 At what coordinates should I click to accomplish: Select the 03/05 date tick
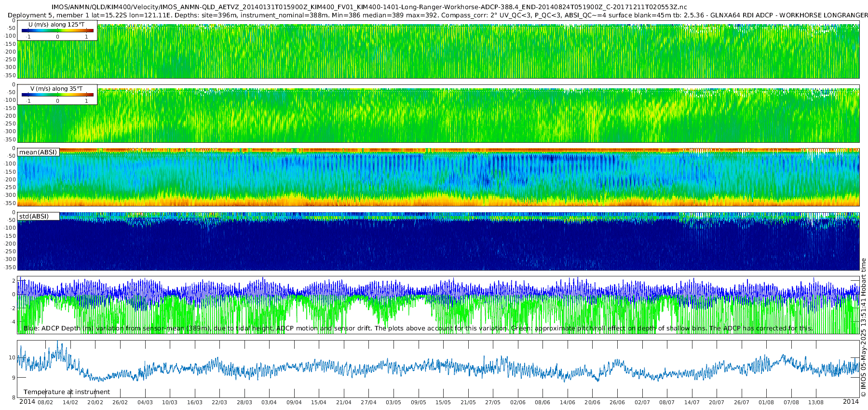[x=393, y=402]
